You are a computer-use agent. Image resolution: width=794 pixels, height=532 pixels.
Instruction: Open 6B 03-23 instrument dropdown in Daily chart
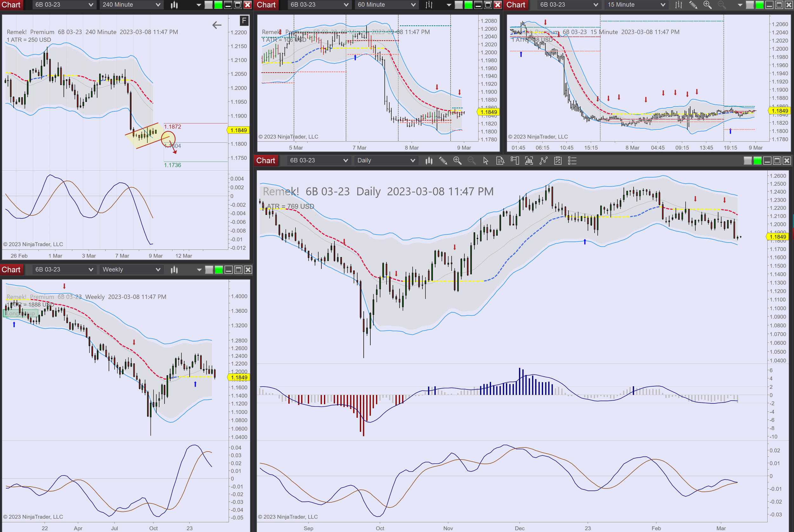pyautogui.click(x=319, y=161)
